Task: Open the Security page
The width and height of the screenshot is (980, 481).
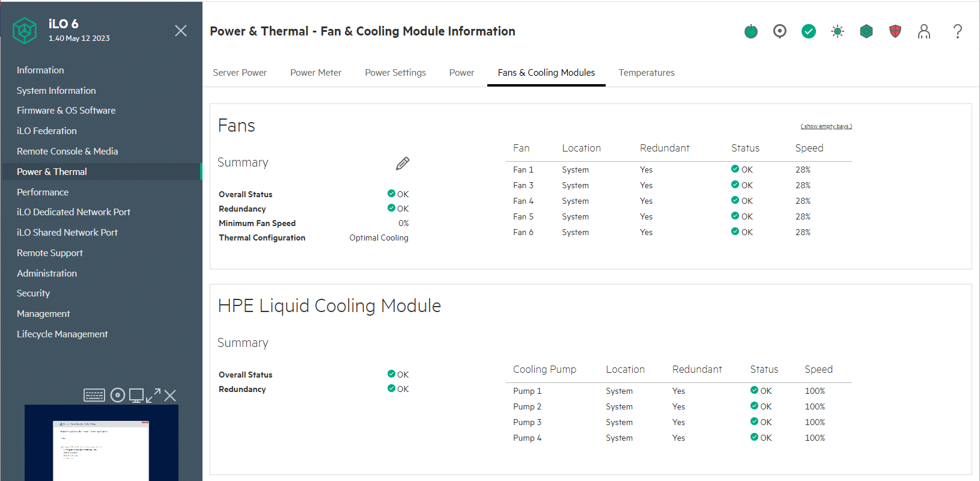Action: click(33, 293)
